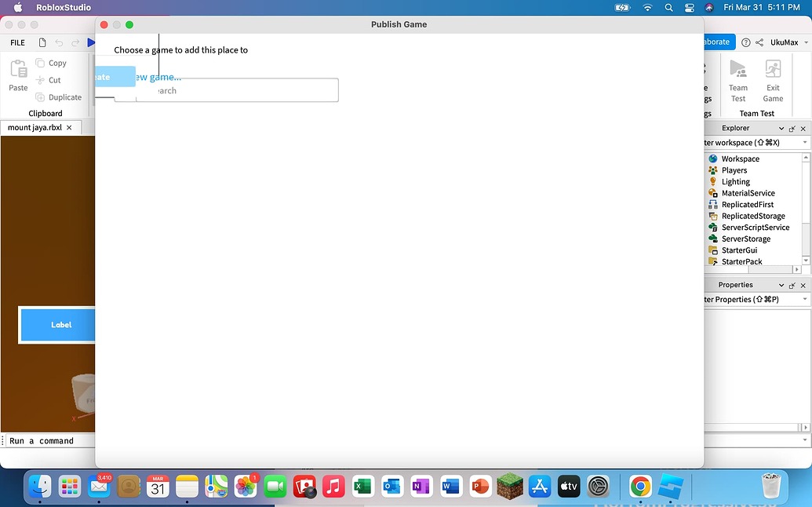Select ReplicatedStorage in Explorer
Screen dimensions: 812x507
pos(753,216)
